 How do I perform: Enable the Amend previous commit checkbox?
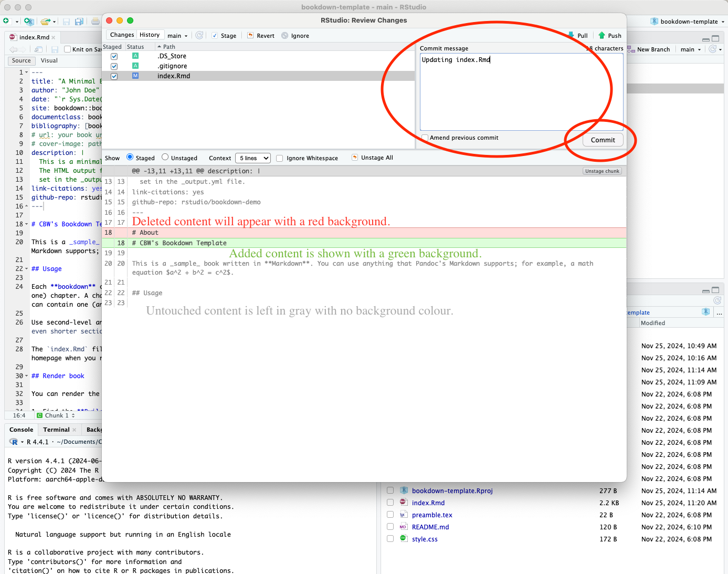[425, 138]
